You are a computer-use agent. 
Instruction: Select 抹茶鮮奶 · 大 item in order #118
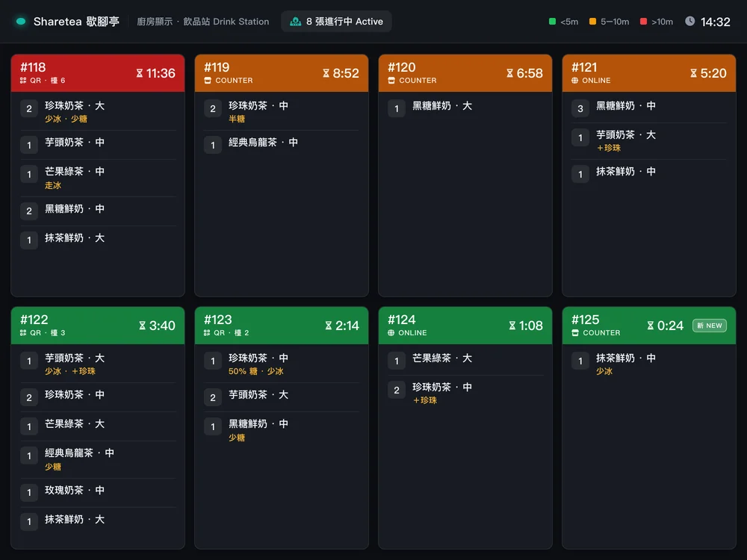click(x=98, y=240)
